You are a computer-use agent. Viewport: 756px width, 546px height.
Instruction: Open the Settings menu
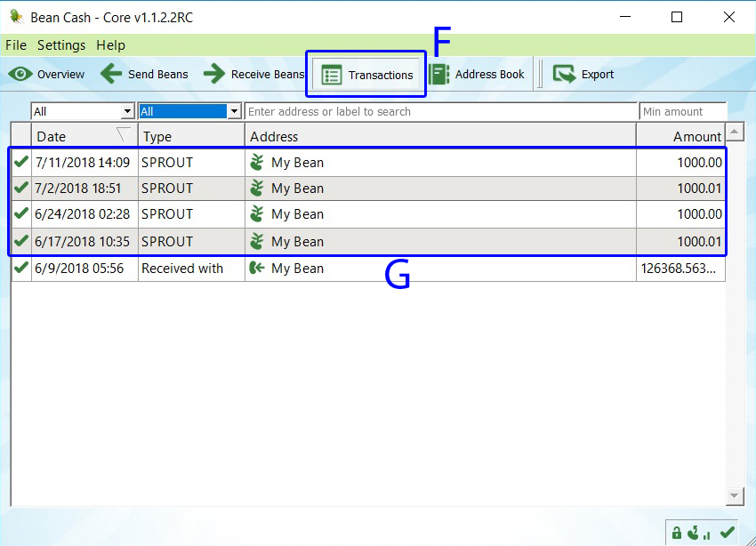(x=61, y=45)
